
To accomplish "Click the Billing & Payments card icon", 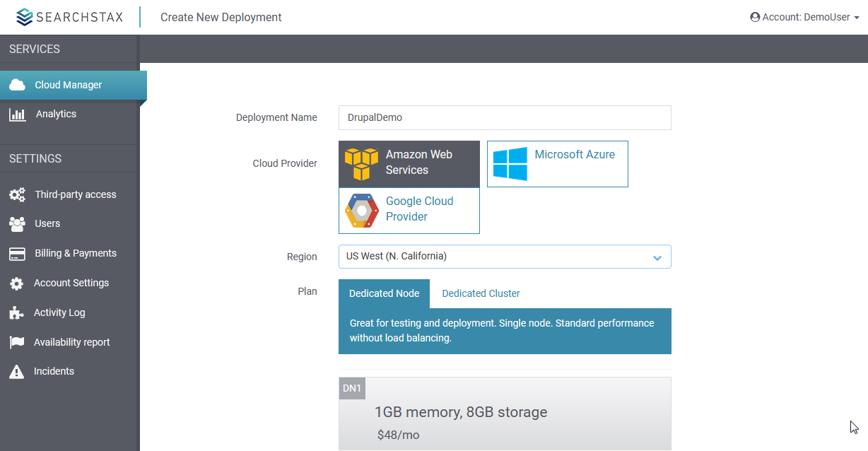I will (17, 253).
